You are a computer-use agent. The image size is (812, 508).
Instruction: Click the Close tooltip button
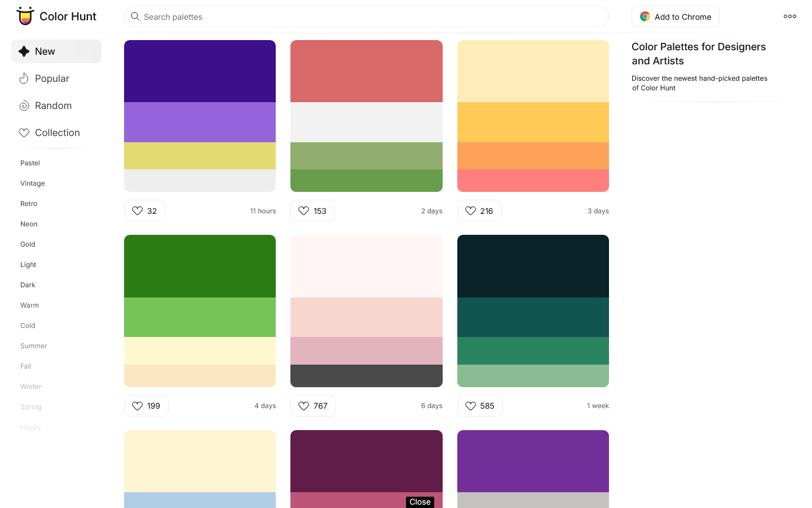coord(420,502)
